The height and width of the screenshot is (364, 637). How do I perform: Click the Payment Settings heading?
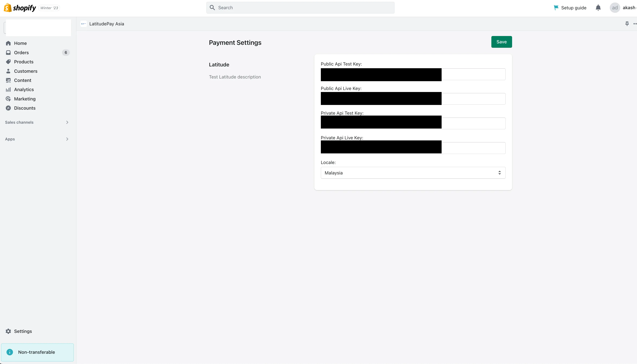[x=235, y=42]
